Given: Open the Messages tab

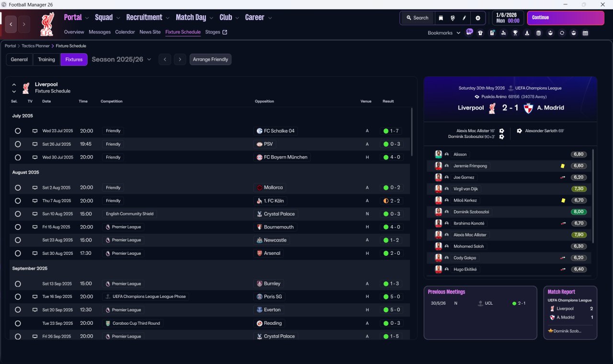Looking at the screenshot, I should (x=100, y=32).
